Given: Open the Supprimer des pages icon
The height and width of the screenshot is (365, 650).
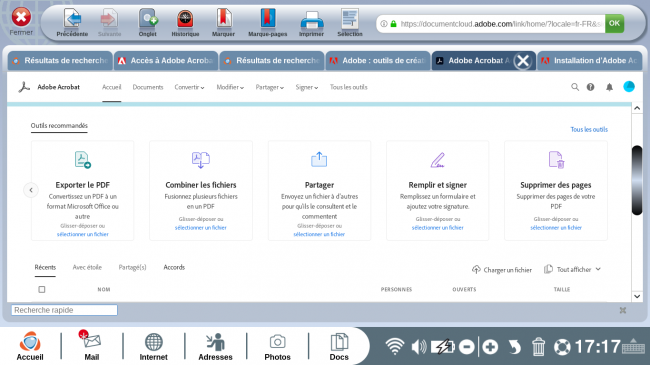Looking at the screenshot, I should pyautogui.click(x=556, y=160).
